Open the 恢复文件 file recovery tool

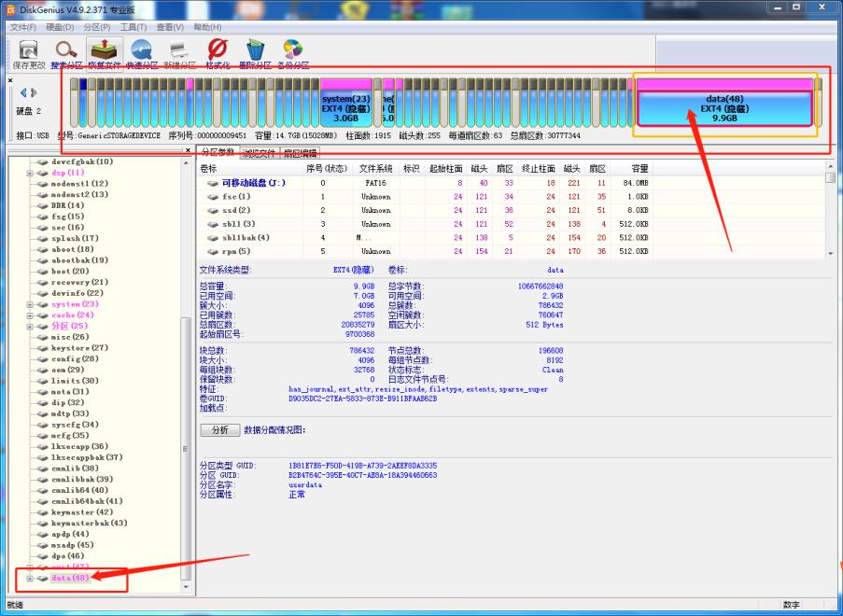point(105,51)
